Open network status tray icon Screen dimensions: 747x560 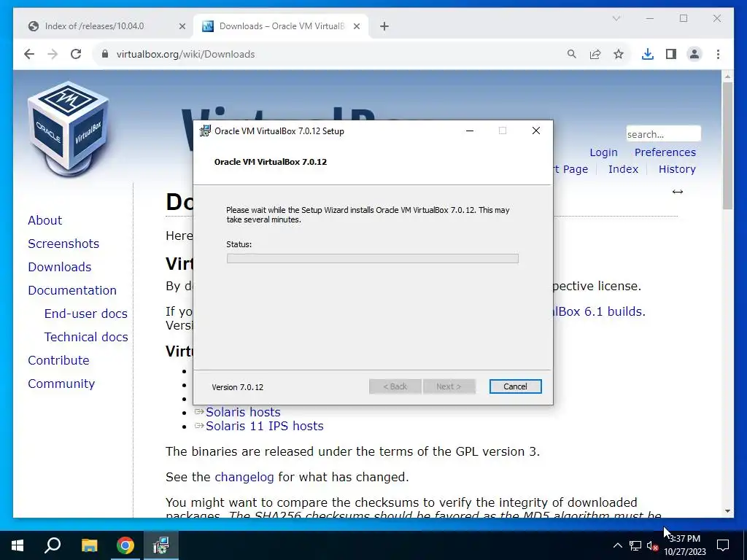coord(635,545)
